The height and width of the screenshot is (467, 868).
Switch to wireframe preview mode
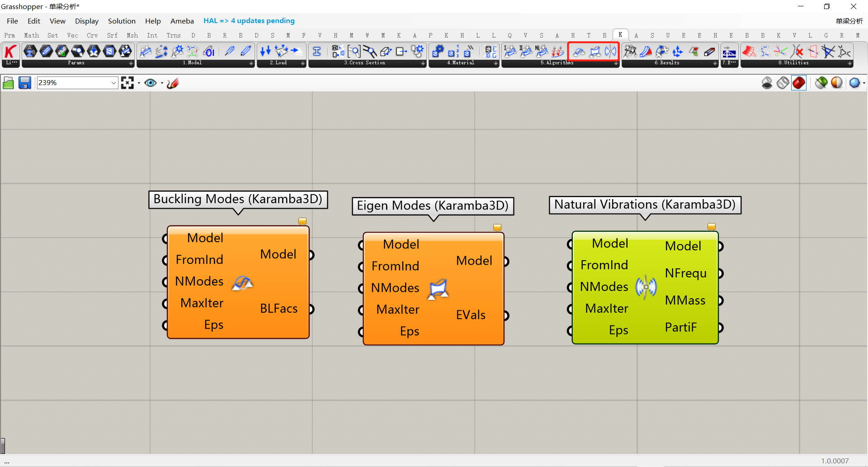click(x=783, y=83)
